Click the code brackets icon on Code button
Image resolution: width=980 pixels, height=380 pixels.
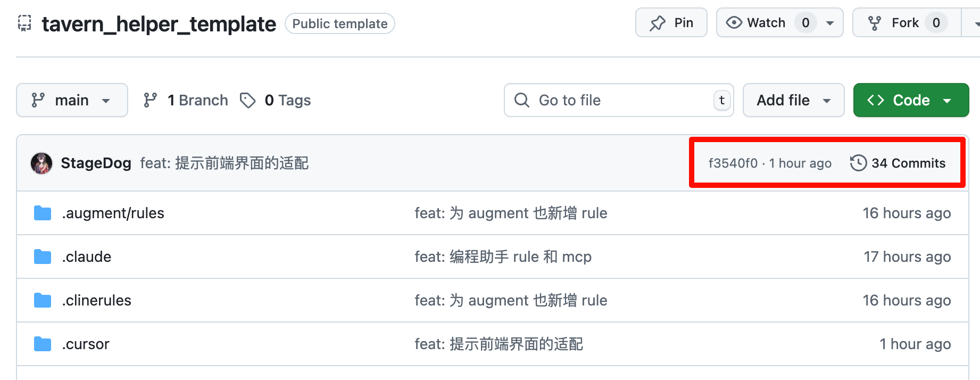point(876,100)
